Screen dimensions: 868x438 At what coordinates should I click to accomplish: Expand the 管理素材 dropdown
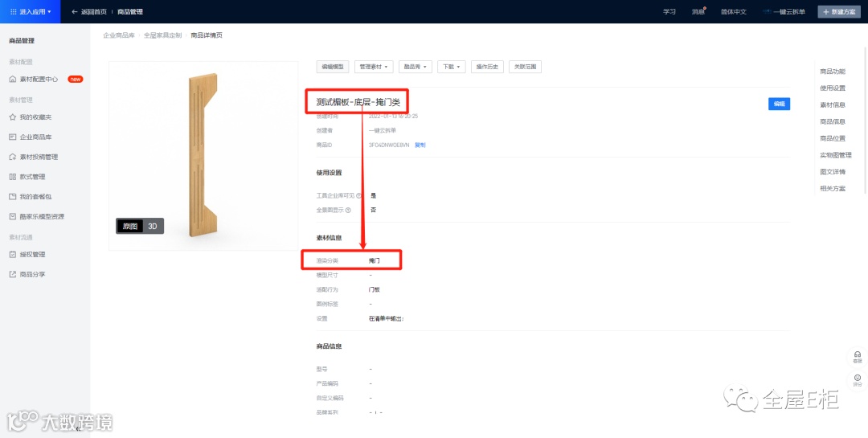click(x=374, y=67)
